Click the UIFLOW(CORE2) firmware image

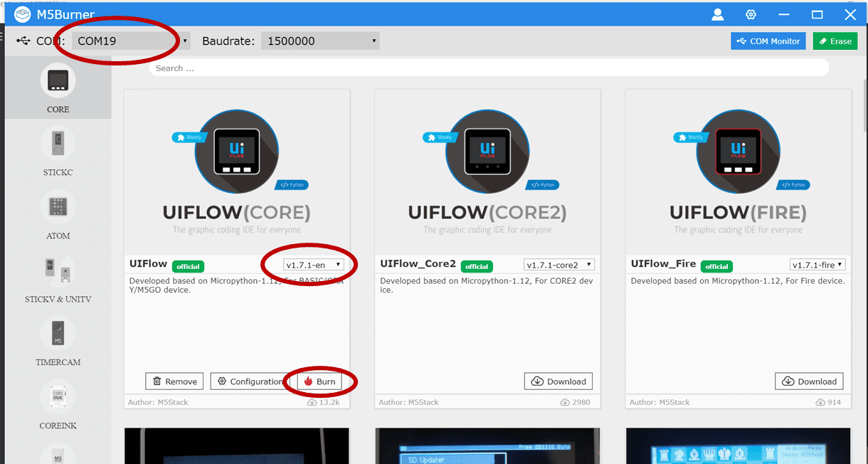pyautogui.click(x=487, y=172)
